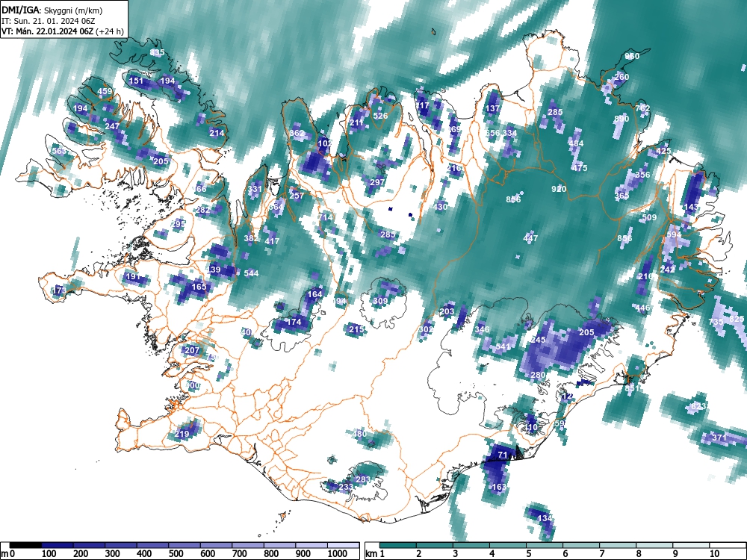Click the visibility value '331'

tap(255, 189)
